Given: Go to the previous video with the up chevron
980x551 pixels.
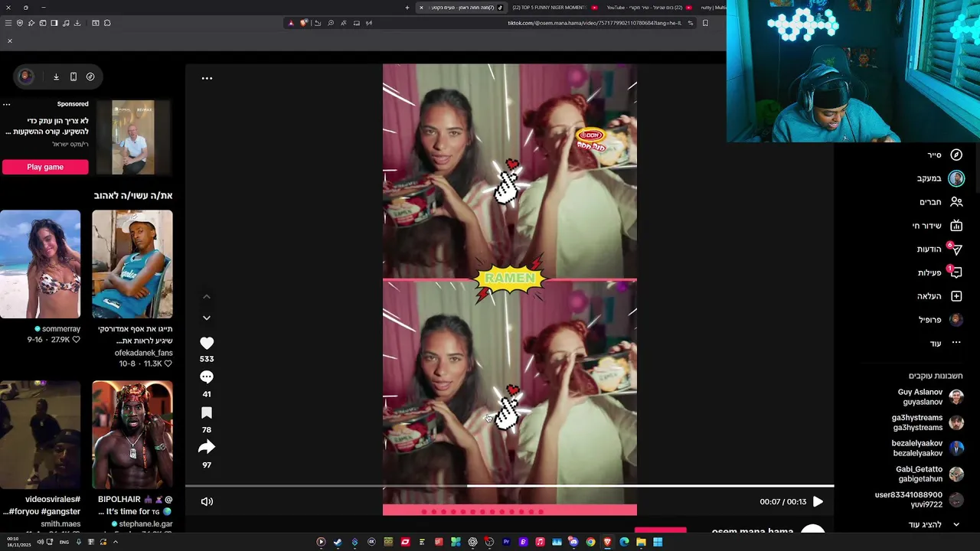Looking at the screenshot, I should [207, 297].
